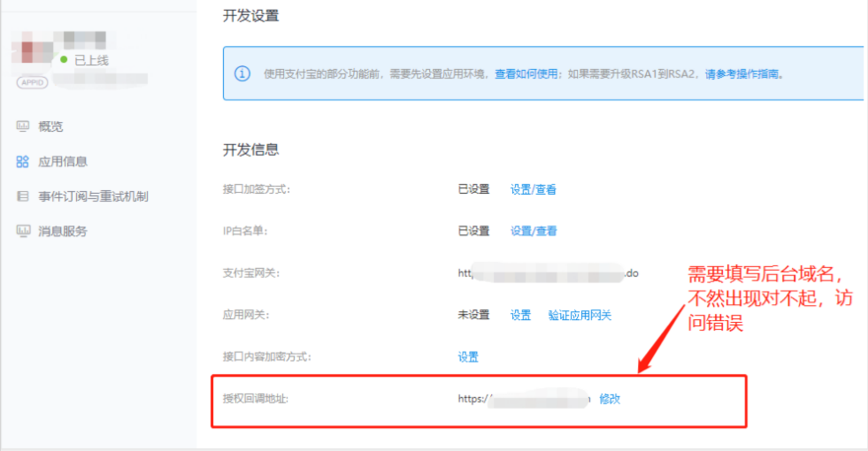This screenshot has height=451, width=868.
Task: Go to 消息服务 in the sidebar
Action: [63, 231]
